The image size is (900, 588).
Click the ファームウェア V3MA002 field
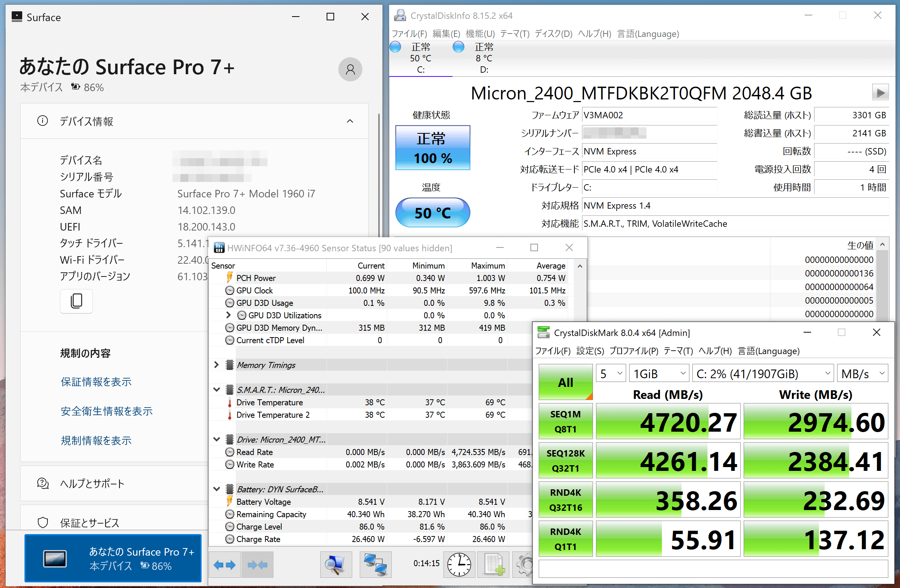[649, 115]
